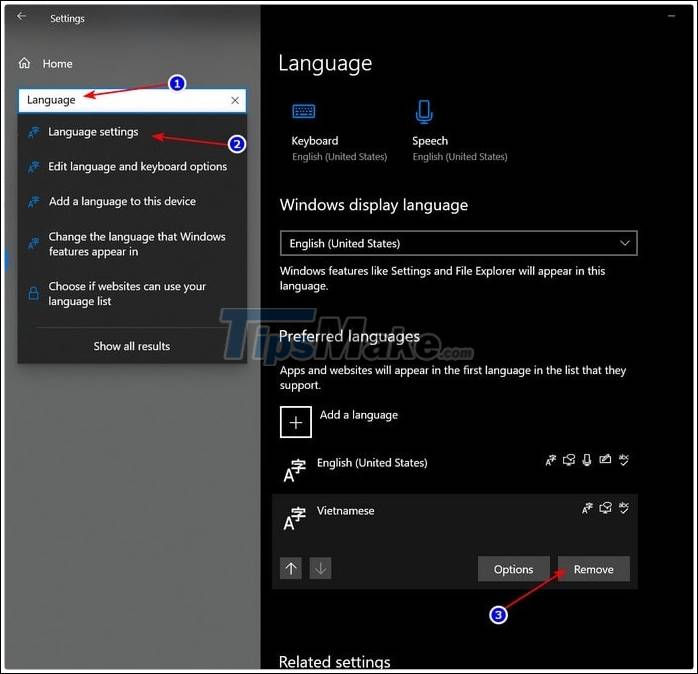
Task: Click the icon beside Add a language to this device
Action: tap(34, 202)
